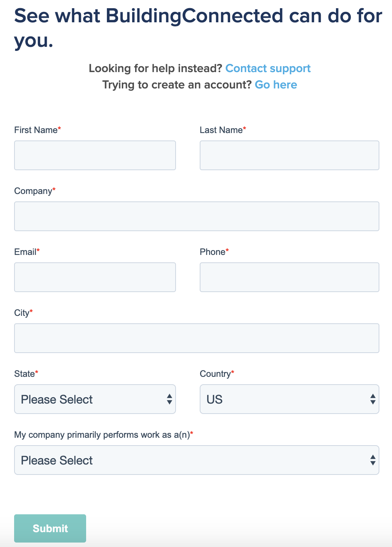Click the Country label text

[215, 374]
